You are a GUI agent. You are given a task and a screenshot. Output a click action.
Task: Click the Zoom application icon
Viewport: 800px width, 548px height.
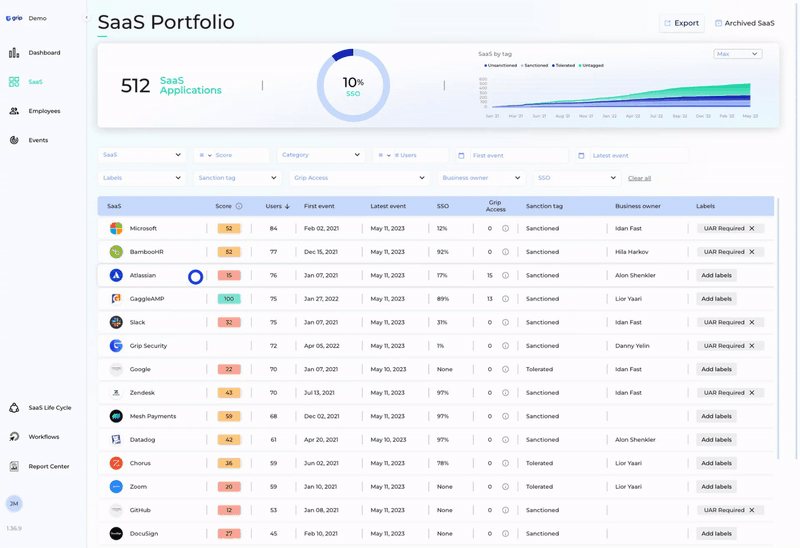pyautogui.click(x=116, y=487)
